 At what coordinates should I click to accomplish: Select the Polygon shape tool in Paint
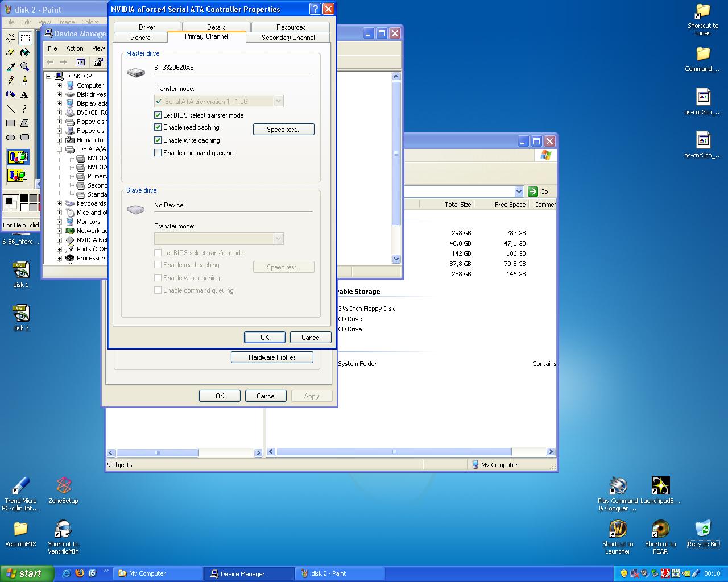pyautogui.click(x=24, y=123)
